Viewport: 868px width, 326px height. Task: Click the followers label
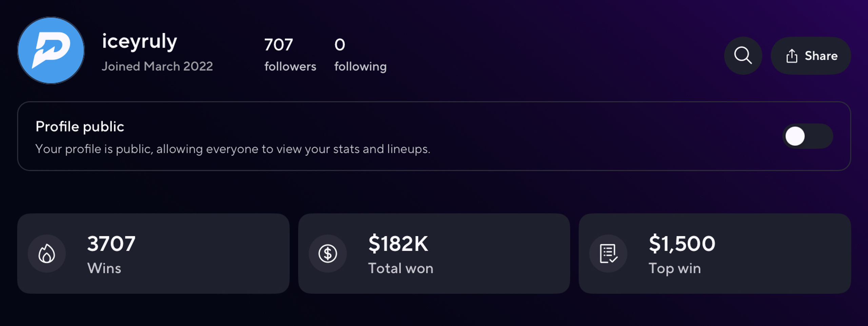290,66
